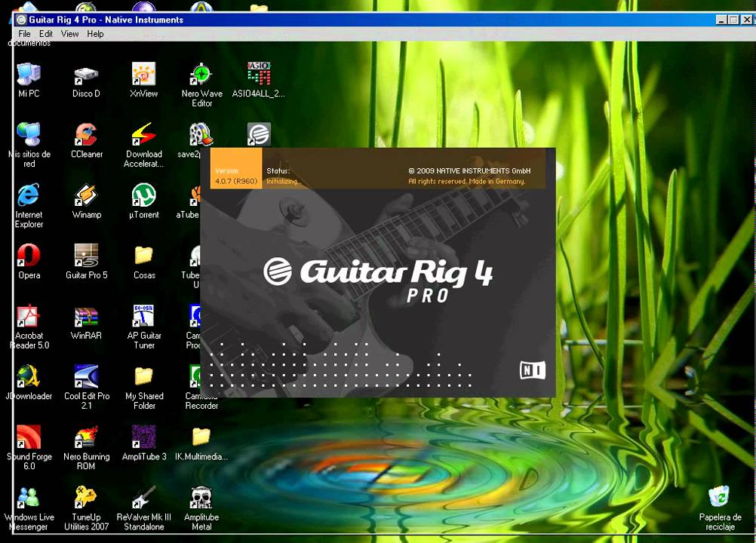Viewport: 756px width, 543px height.
Task: Select the AmpliTube 3 icon
Action: click(x=143, y=437)
